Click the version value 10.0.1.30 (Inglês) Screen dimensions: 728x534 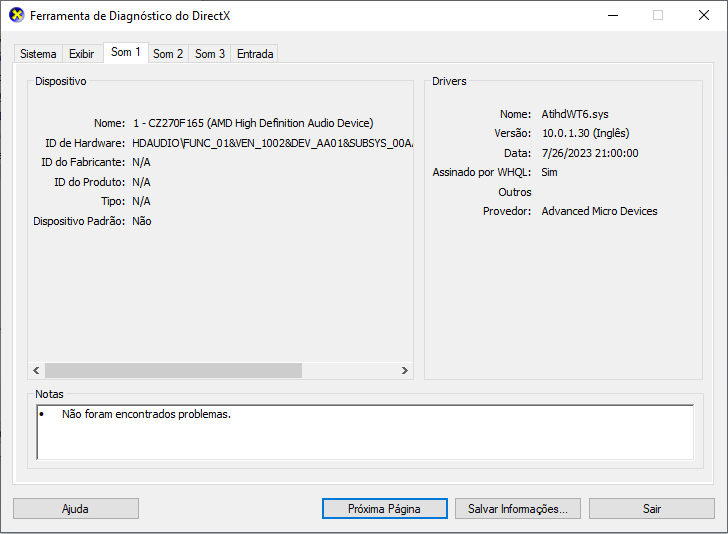pyautogui.click(x=585, y=133)
